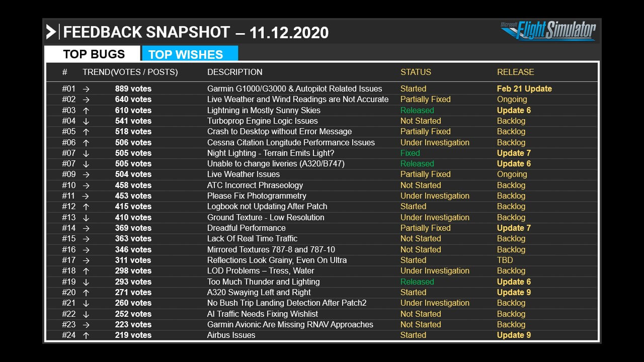Select the TOP BUGS tab
The height and width of the screenshot is (362, 644).
pyautogui.click(x=93, y=54)
